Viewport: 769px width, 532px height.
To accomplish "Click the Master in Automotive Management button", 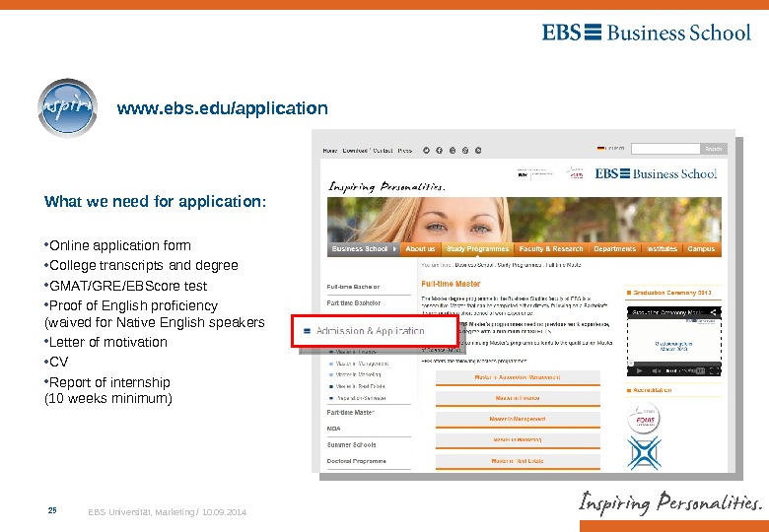I will click(x=518, y=377).
